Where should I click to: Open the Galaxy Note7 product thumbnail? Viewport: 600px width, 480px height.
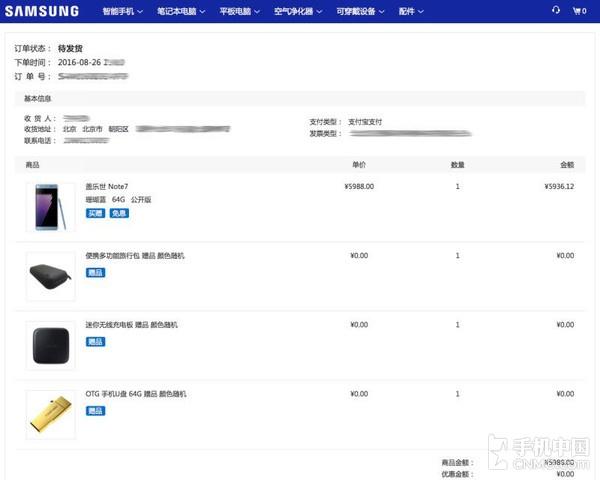point(51,207)
